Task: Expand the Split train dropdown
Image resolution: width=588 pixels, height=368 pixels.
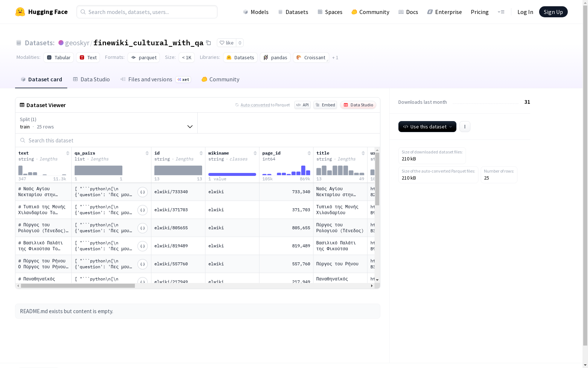Action: [107, 123]
